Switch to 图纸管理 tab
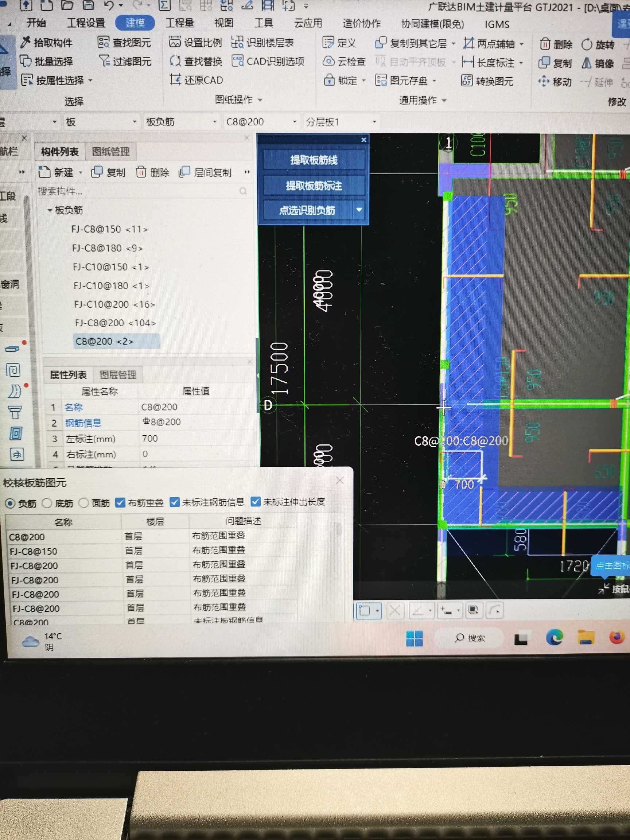The width and height of the screenshot is (630, 840). coord(111,152)
